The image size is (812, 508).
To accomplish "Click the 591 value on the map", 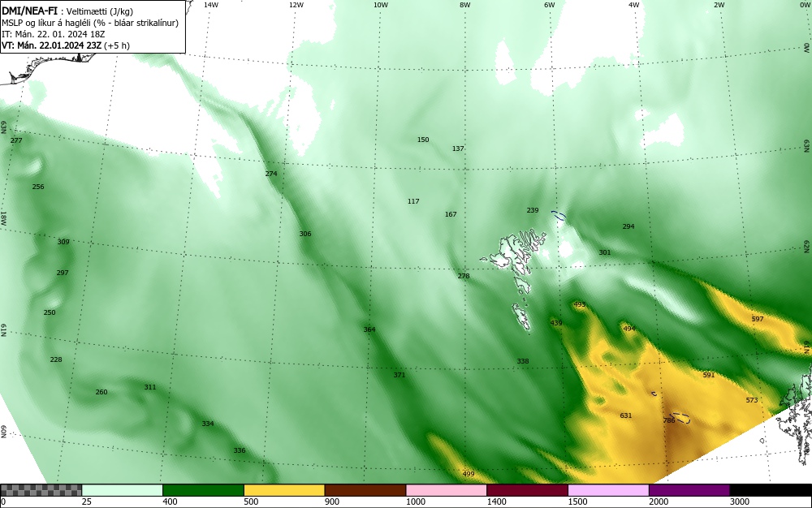I will (708, 375).
